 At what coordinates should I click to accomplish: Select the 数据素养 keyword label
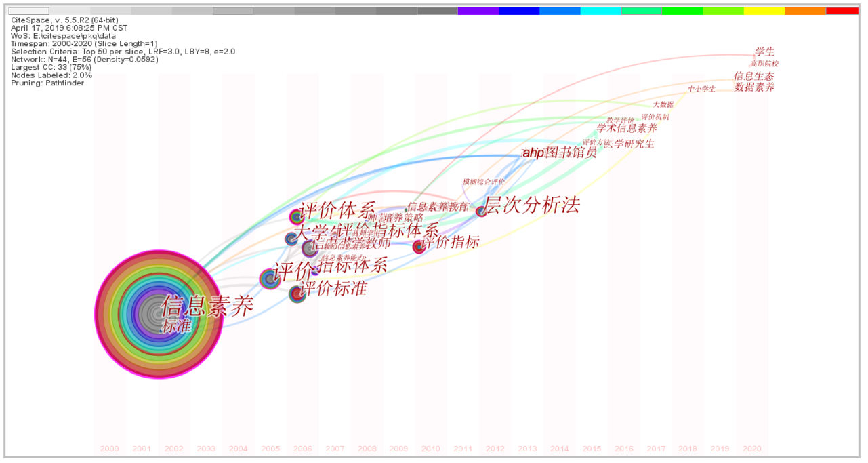pos(754,87)
